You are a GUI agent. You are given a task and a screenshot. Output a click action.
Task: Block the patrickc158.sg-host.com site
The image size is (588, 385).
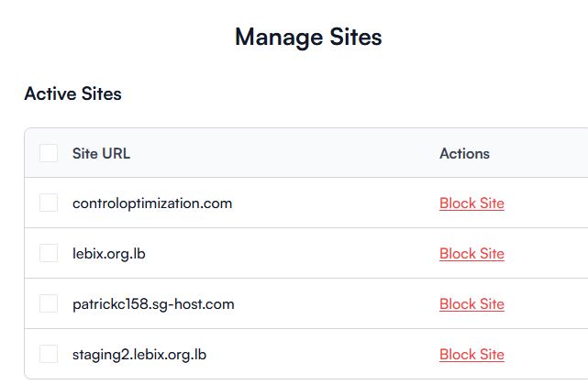(x=472, y=304)
